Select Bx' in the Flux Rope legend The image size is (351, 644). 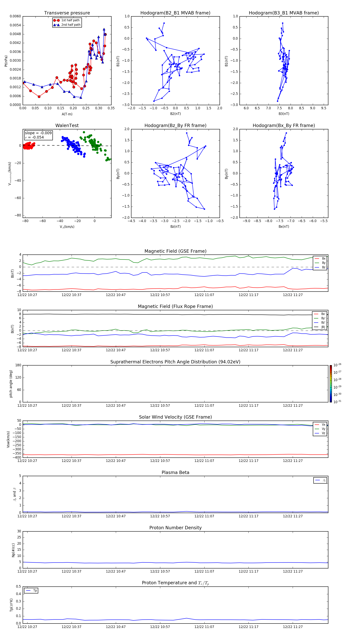click(320, 314)
